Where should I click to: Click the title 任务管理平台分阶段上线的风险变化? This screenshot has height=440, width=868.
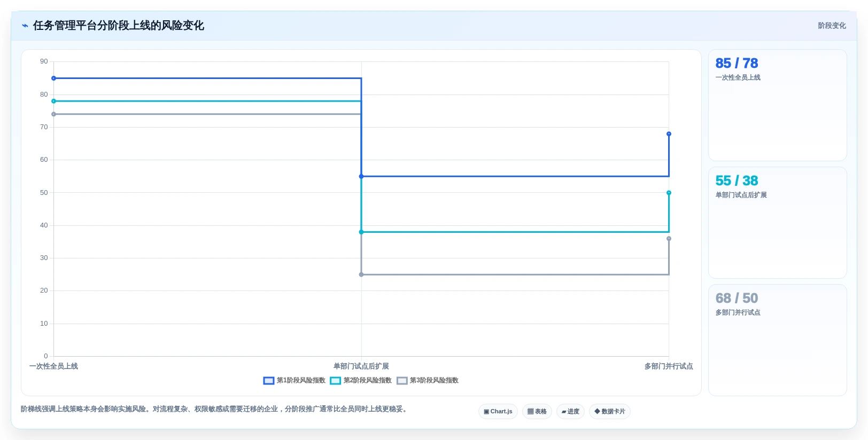[x=119, y=26]
